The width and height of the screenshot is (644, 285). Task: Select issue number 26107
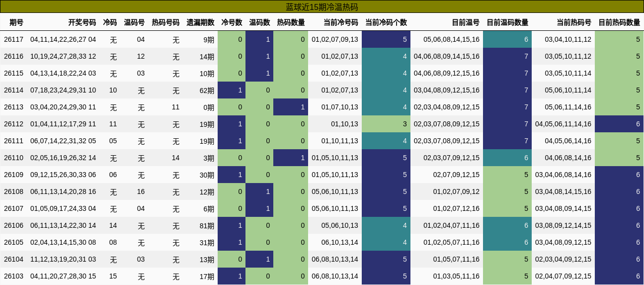[13, 208]
